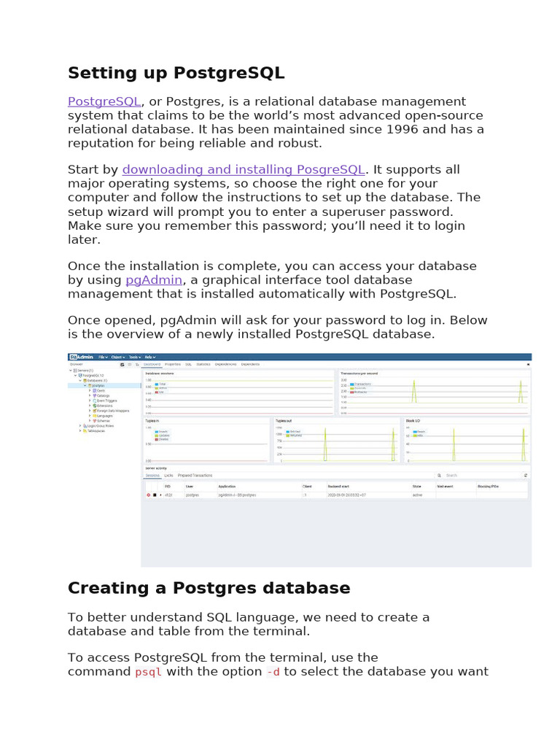
Task: Follow the 'downloading and installing PosgreSQL' link
Action: [x=244, y=169]
